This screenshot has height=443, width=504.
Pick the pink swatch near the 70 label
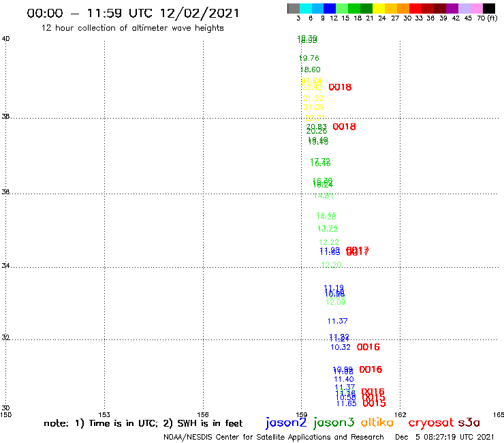476,8
